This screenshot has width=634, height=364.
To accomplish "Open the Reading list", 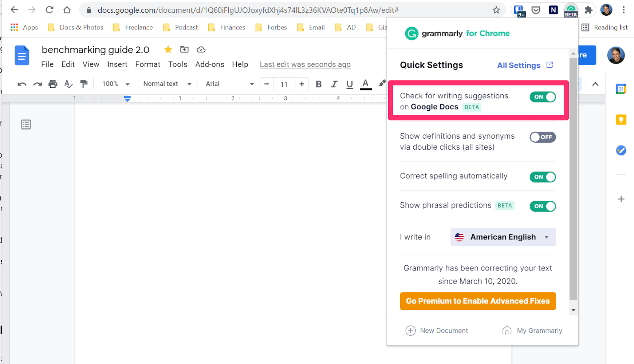I will [605, 27].
